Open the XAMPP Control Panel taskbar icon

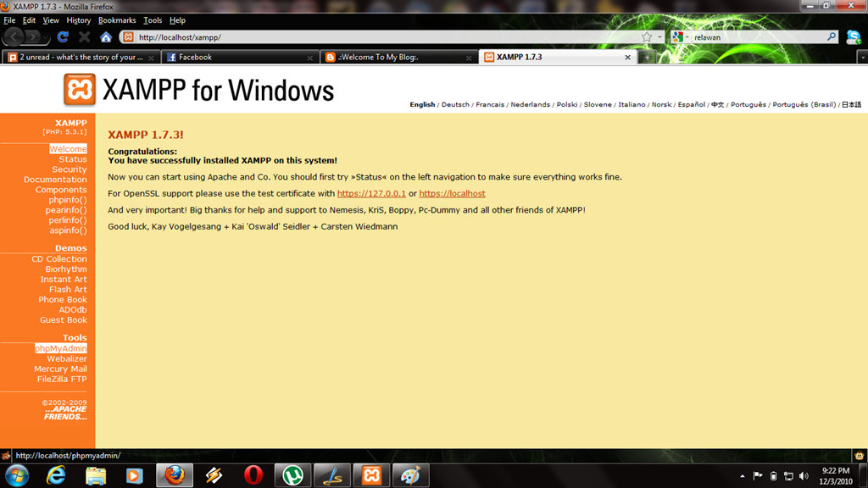[371, 476]
